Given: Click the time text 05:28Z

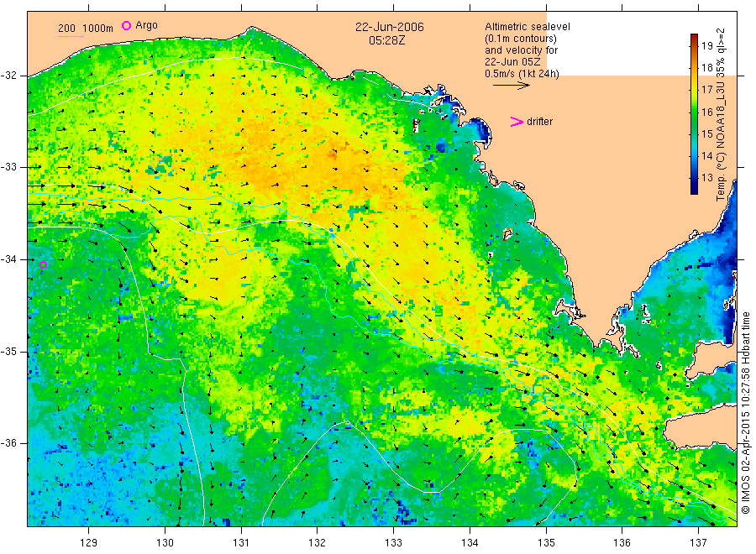Looking at the screenshot, I should tap(386, 40).
